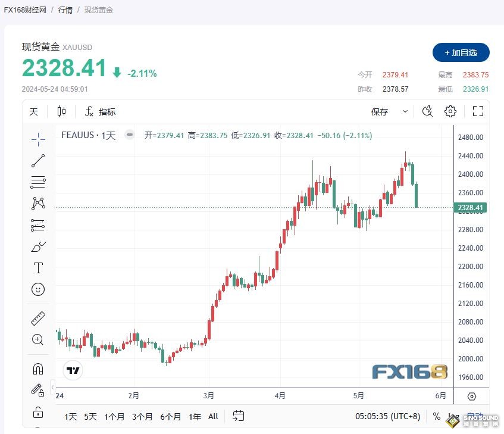Set range to 3个月
Screen dimensions: 504x434
[142, 417]
